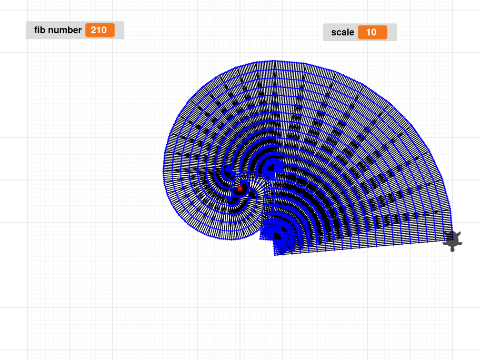Image resolution: width=480 pixels, height=360 pixels.
Task: Click the scale value 10
Action: point(373,32)
